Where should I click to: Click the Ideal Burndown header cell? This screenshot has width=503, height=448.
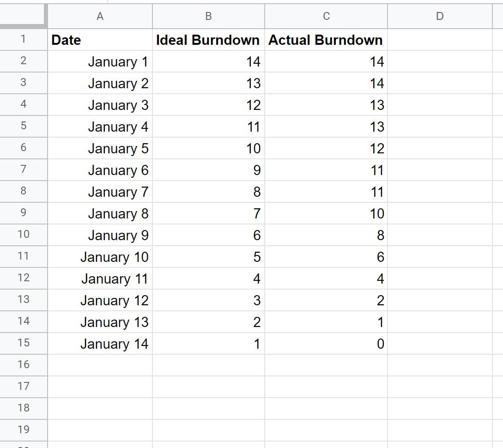(208, 40)
